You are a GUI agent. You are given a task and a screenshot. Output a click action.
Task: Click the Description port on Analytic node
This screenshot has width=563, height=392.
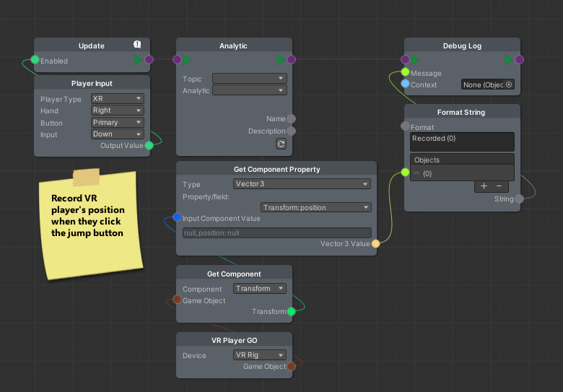[291, 131]
